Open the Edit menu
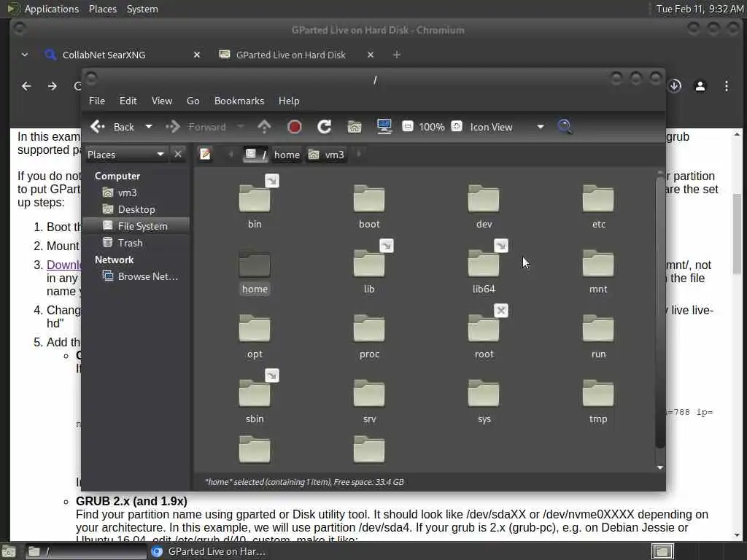Viewport: 747px width, 560px height. pos(128,101)
